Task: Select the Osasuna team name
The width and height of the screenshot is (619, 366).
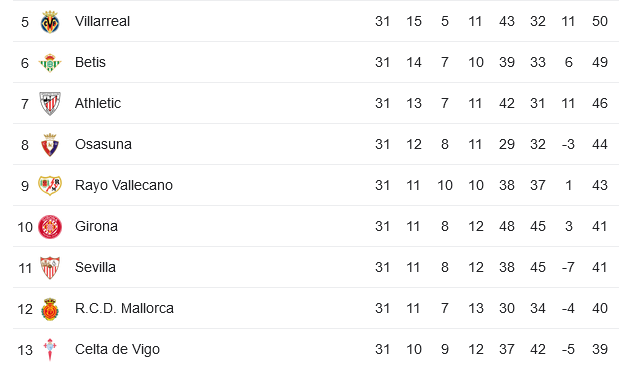Action: tap(103, 145)
